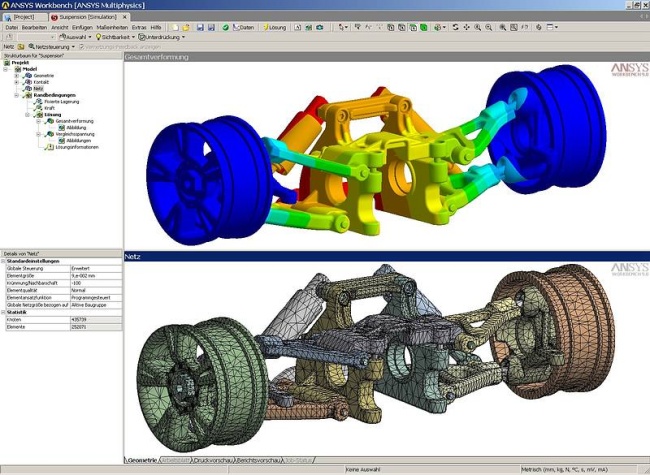Click the Zoom to fit icon
This screenshot has width=650, height=475.
[502, 27]
